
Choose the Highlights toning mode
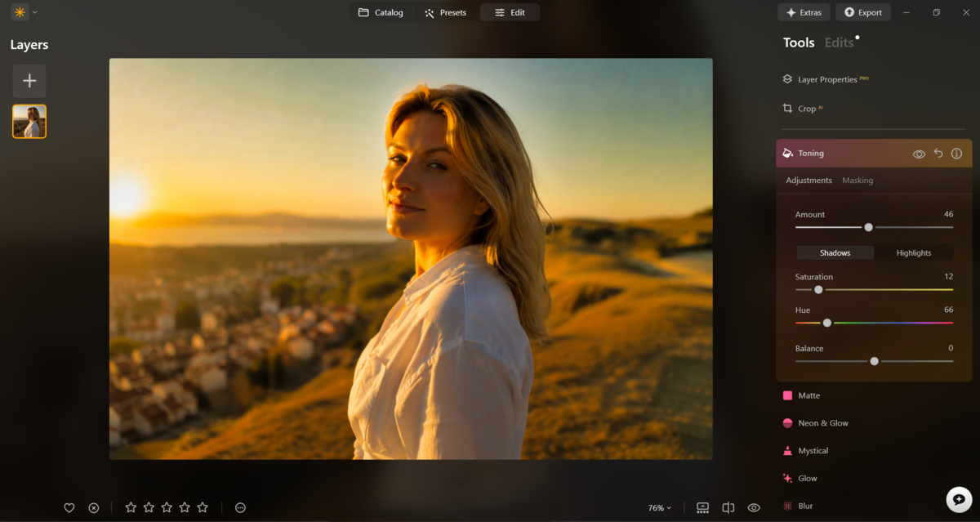click(x=914, y=253)
